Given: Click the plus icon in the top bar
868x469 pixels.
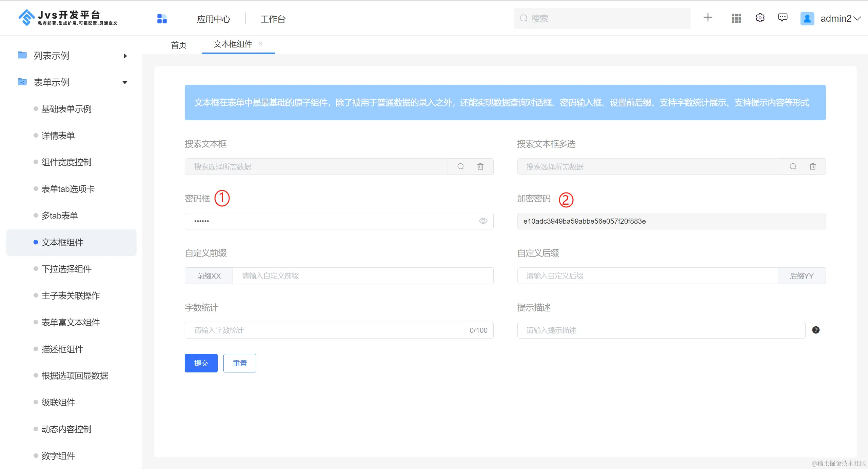Looking at the screenshot, I should point(708,18).
